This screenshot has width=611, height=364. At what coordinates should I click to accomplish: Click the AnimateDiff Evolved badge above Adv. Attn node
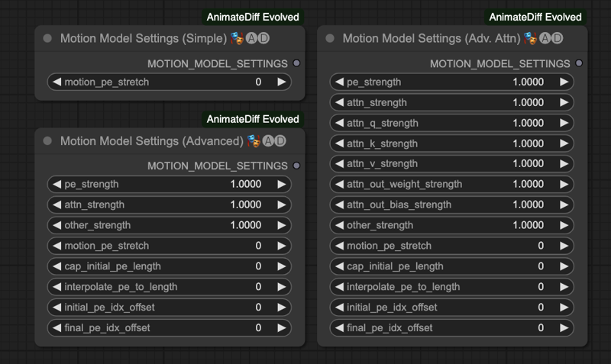[535, 17]
